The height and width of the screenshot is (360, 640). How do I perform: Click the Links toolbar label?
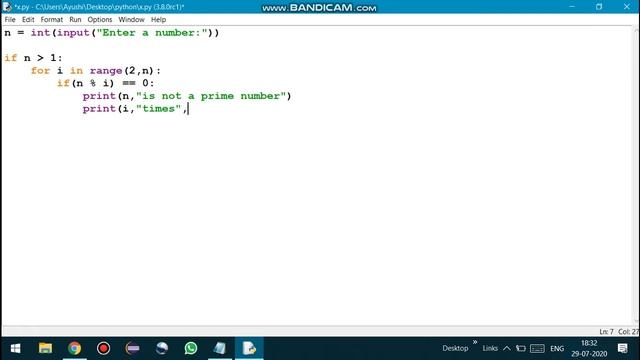tap(490, 348)
